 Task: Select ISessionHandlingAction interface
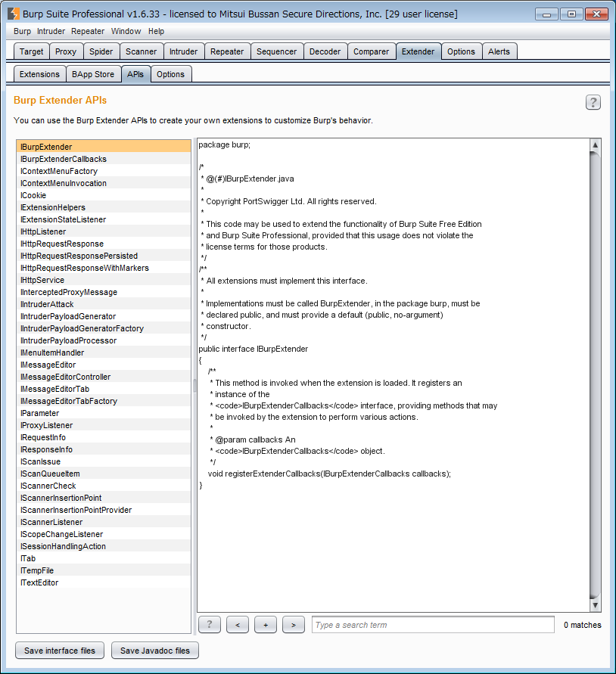tap(104, 546)
